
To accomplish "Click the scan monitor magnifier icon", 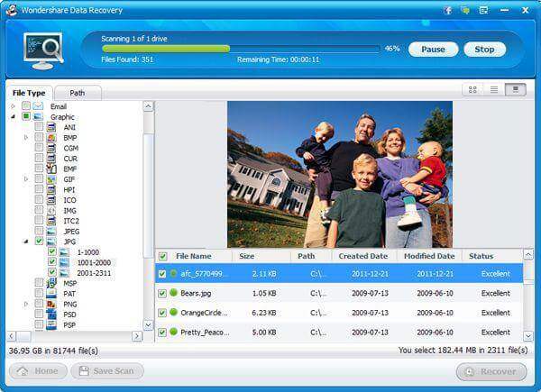I will pyautogui.click(x=43, y=50).
